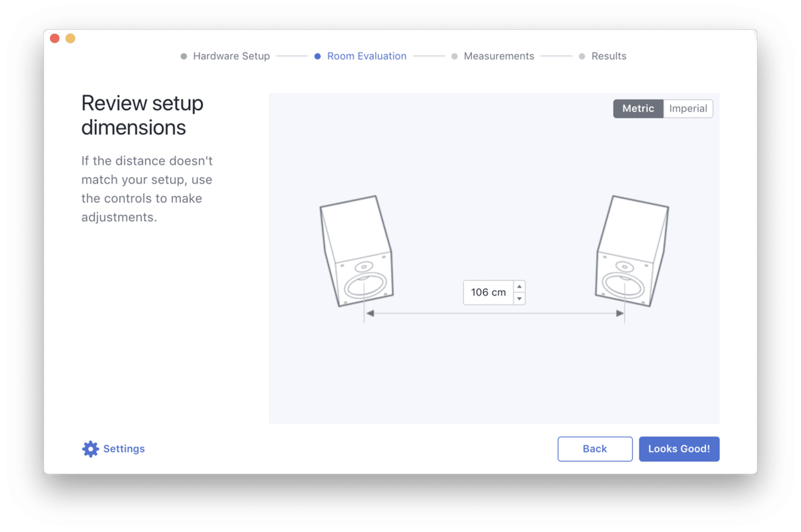The width and height of the screenshot is (801, 532).
Task: Click the 106 cm distance field
Action: point(489,292)
